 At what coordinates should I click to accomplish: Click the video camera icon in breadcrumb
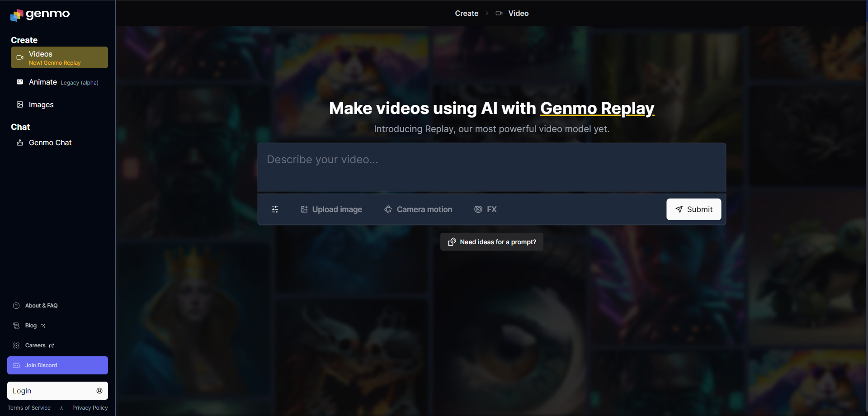point(499,14)
